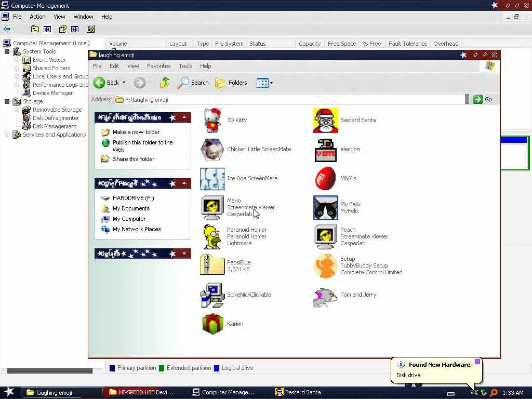Select the Peach Screenmate Viewer icon

pyautogui.click(x=325, y=237)
